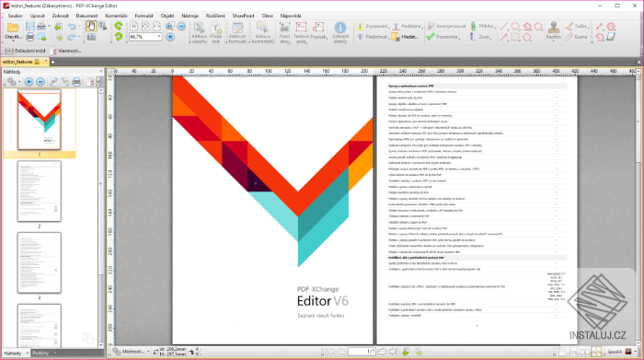Viewport: 644px width, 360px height.
Task: Open a file with the Otevřít folder icon
Action: (13, 28)
